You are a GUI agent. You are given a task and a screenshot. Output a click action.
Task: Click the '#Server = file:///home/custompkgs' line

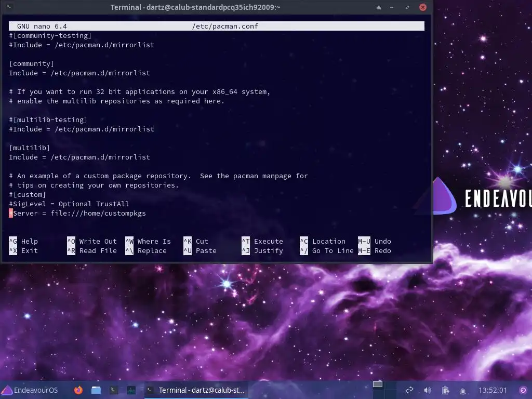point(77,214)
